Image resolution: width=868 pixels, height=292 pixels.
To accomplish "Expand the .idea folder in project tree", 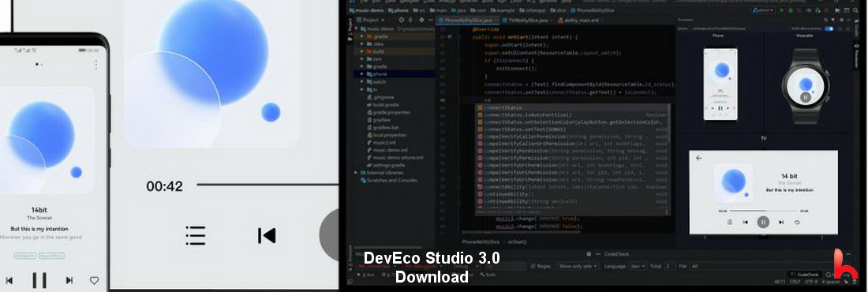I will pyautogui.click(x=362, y=43).
